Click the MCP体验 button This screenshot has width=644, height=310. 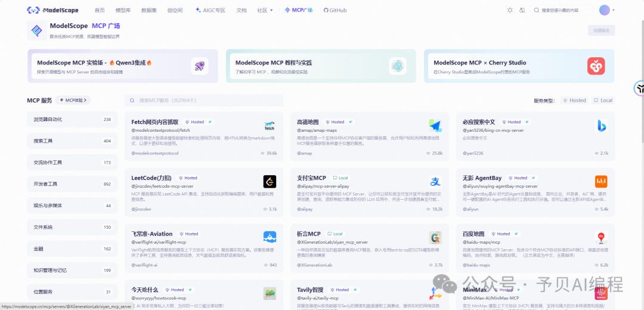[73, 100]
